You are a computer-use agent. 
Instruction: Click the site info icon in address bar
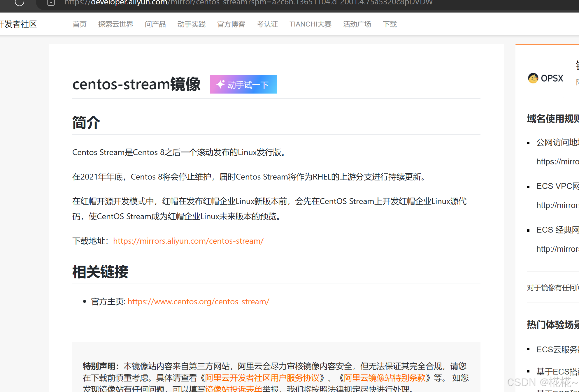51,3
